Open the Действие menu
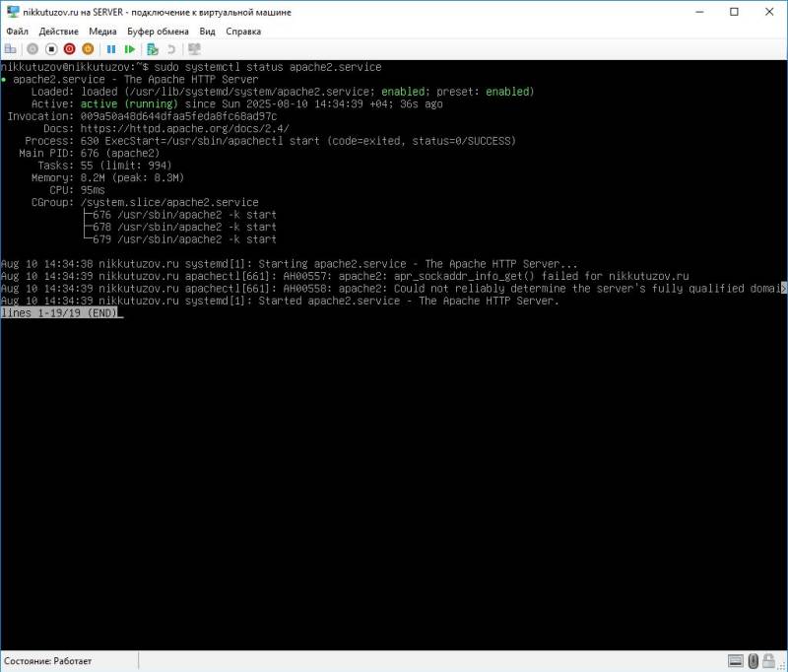 (x=57, y=30)
